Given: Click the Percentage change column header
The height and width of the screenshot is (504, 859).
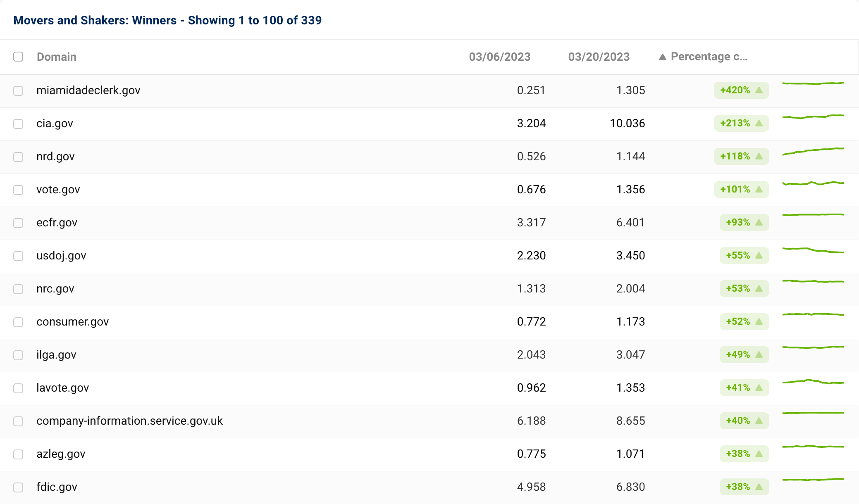Looking at the screenshot, I should tap(709, 57).
